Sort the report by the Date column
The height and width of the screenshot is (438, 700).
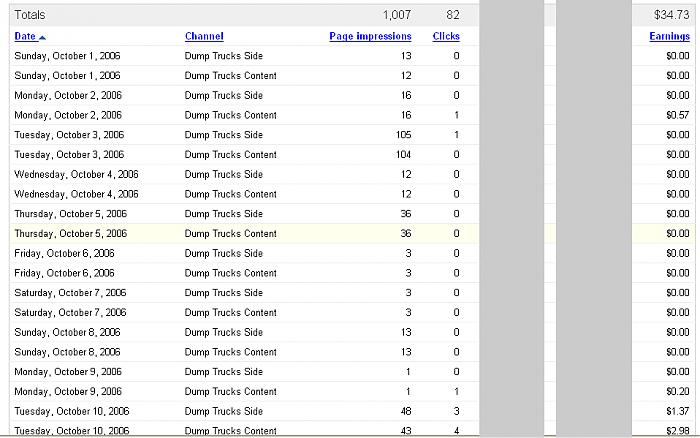[x=24, y=37]
